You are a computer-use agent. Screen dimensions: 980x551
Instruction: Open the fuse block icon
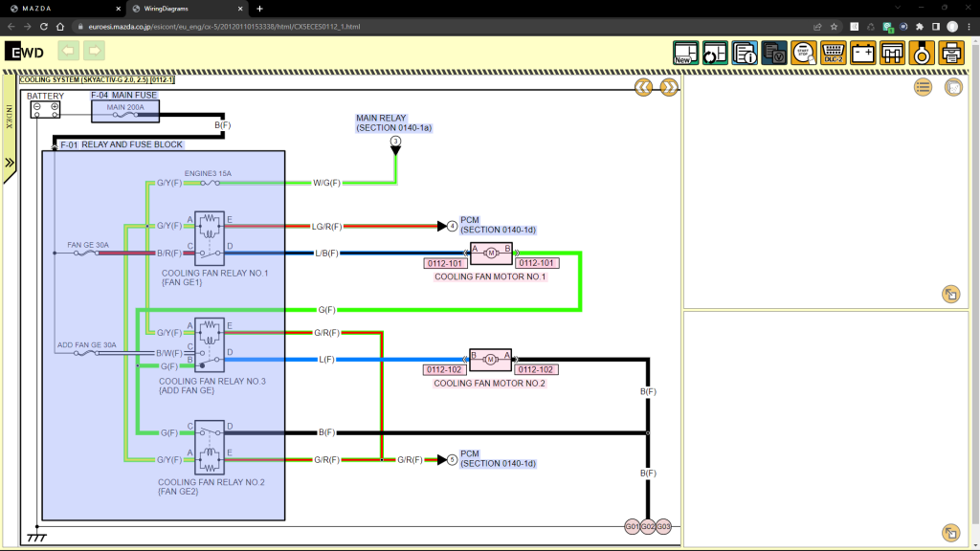point(892,54)
